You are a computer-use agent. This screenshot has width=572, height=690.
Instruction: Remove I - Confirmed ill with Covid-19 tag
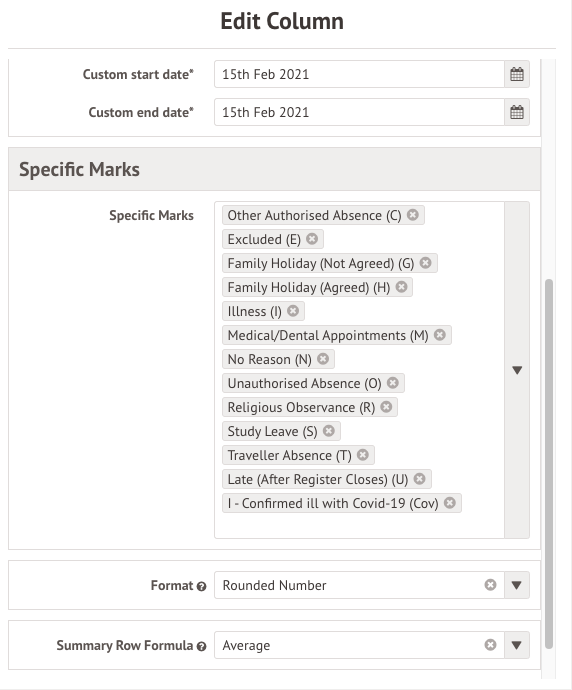(x=450, y=503)
